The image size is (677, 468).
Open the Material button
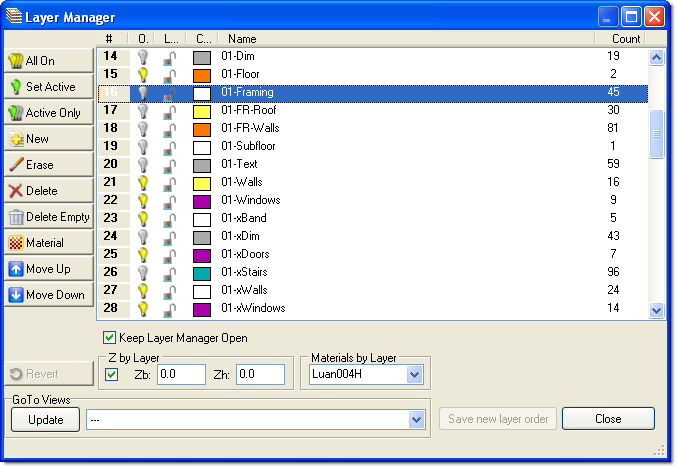(x=48, y=243)
